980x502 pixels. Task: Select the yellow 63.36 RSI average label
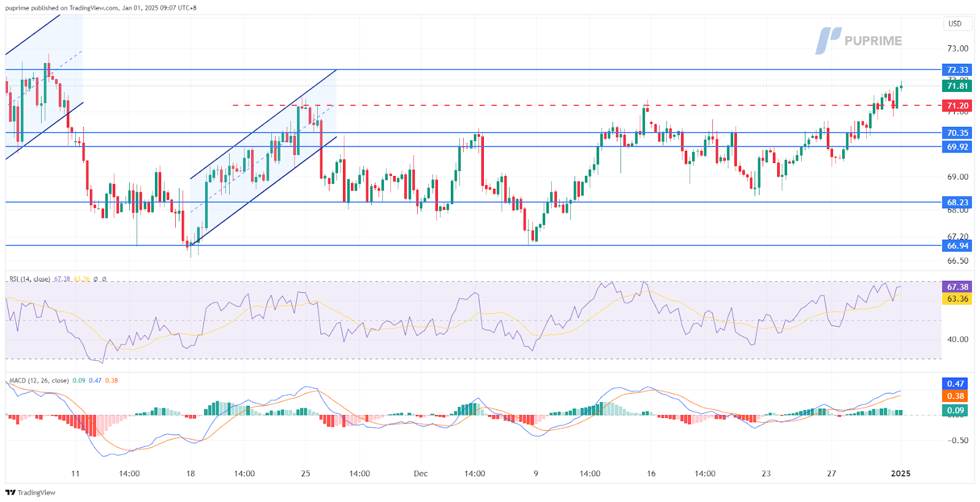957,299
